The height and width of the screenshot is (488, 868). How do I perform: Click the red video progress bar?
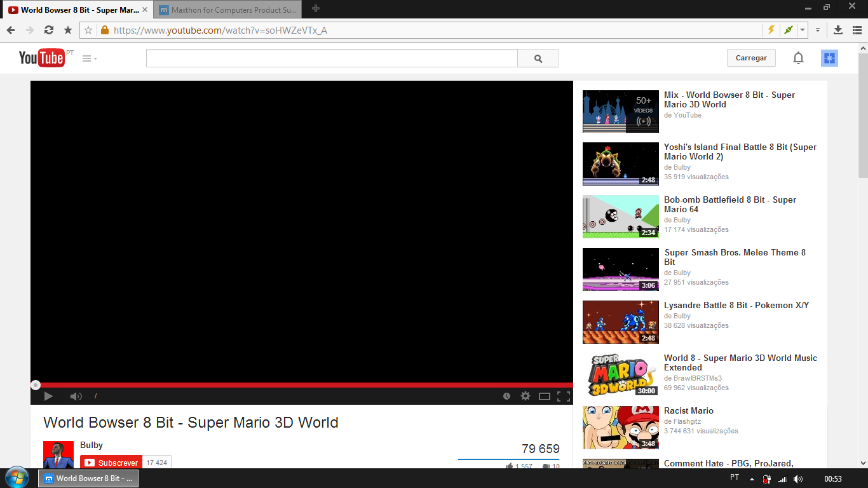point(302,384)
